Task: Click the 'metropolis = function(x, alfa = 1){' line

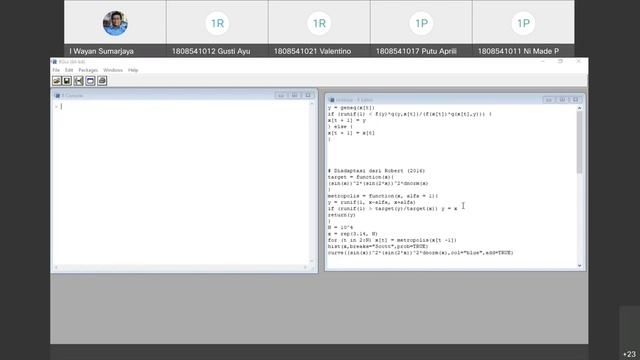Action: pyautogui.click(x=383, y=196)
